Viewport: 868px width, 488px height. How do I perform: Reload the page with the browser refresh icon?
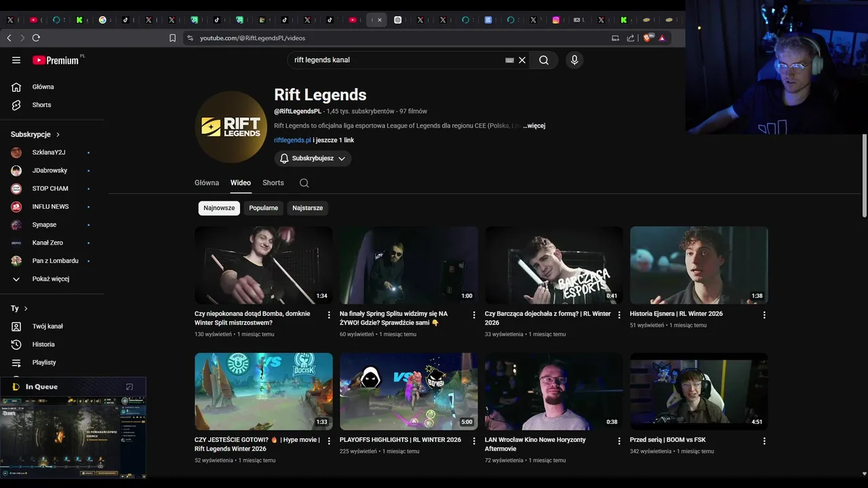[36, 38]
